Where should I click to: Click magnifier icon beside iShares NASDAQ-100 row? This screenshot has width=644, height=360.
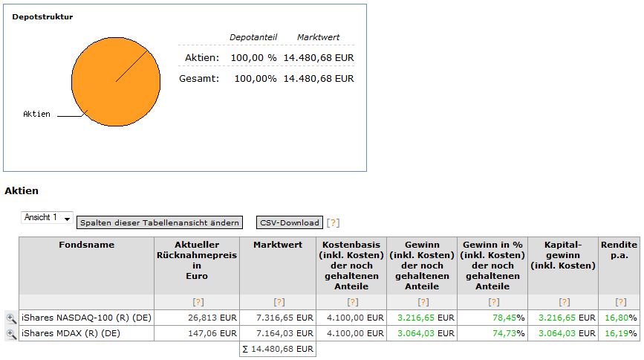[11, 318]
